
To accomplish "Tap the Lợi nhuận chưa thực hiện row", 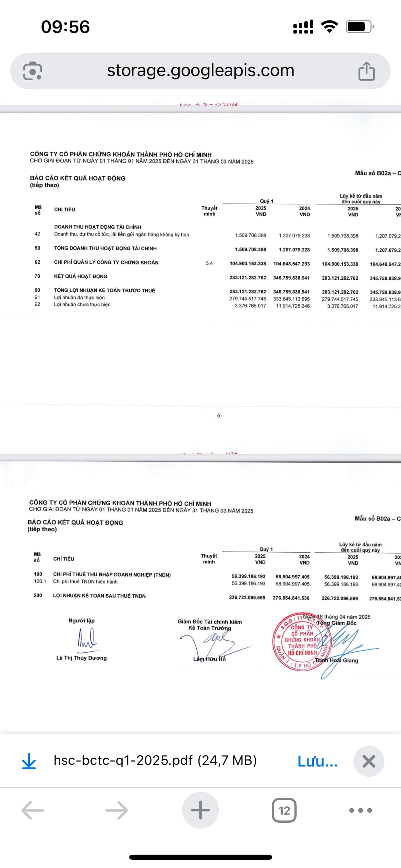I will point(82,304).
